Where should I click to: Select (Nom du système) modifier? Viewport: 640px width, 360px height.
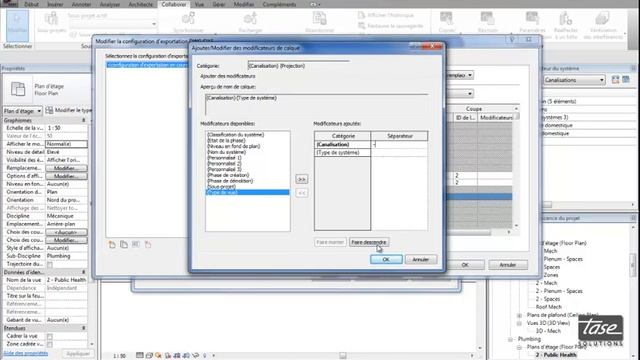coord(227,152)
